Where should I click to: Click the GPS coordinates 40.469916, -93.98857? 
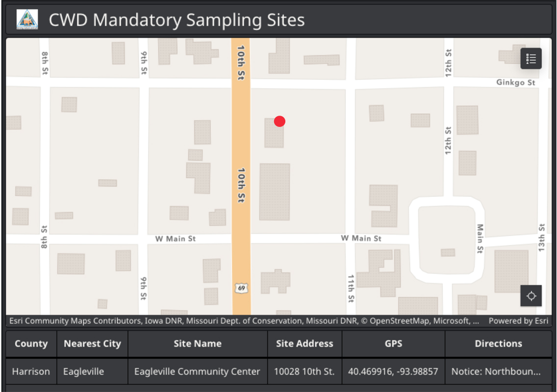point(393,371)
